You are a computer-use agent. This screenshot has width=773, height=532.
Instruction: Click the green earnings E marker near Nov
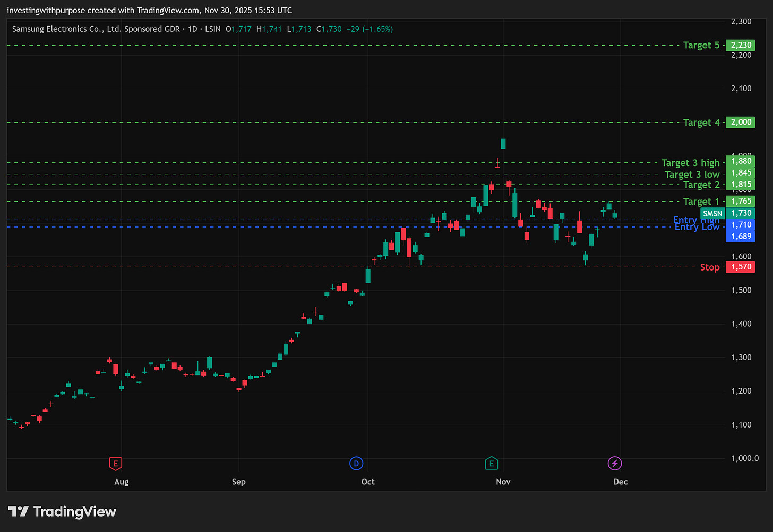tap(491, 464)
